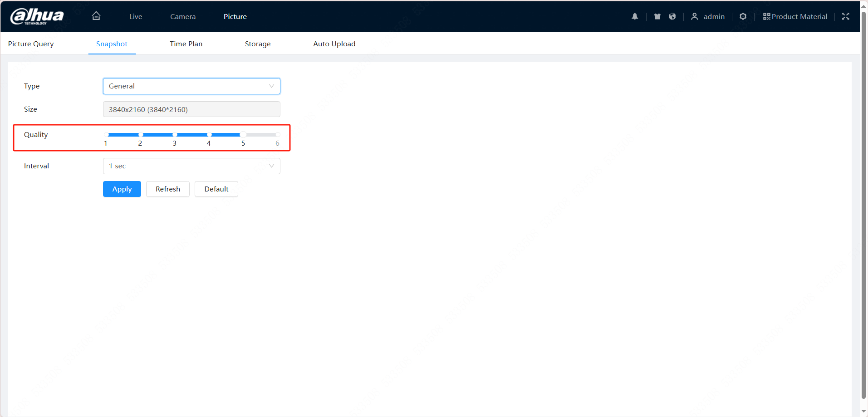Apply the snapshot settings
This screenshot has width=868, height=417.
tap(122, 189)
